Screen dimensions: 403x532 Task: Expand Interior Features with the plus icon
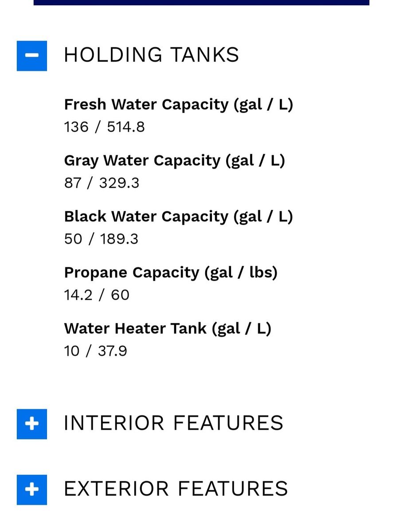tap(32, 424)
